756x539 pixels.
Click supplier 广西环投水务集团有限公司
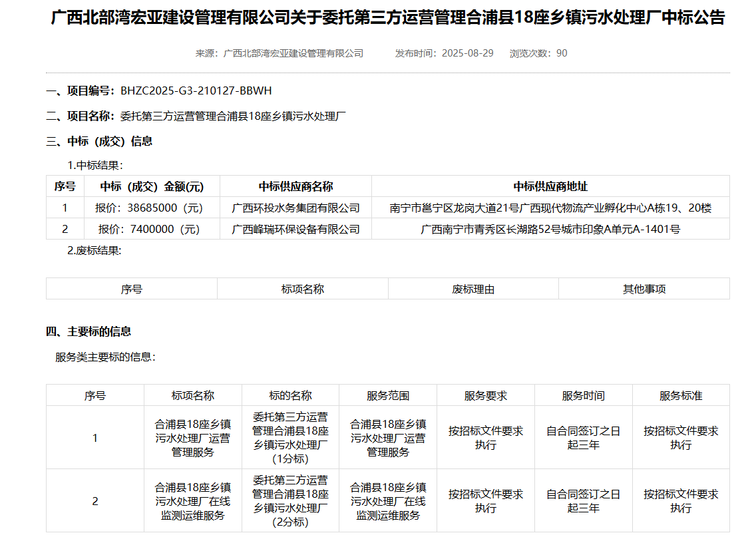[x=295, y=208]
